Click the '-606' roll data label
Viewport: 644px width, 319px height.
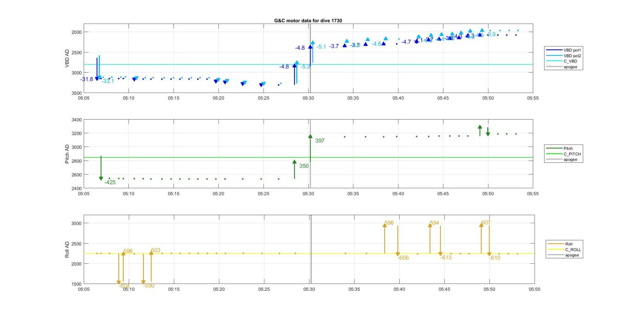coord(403,258)
